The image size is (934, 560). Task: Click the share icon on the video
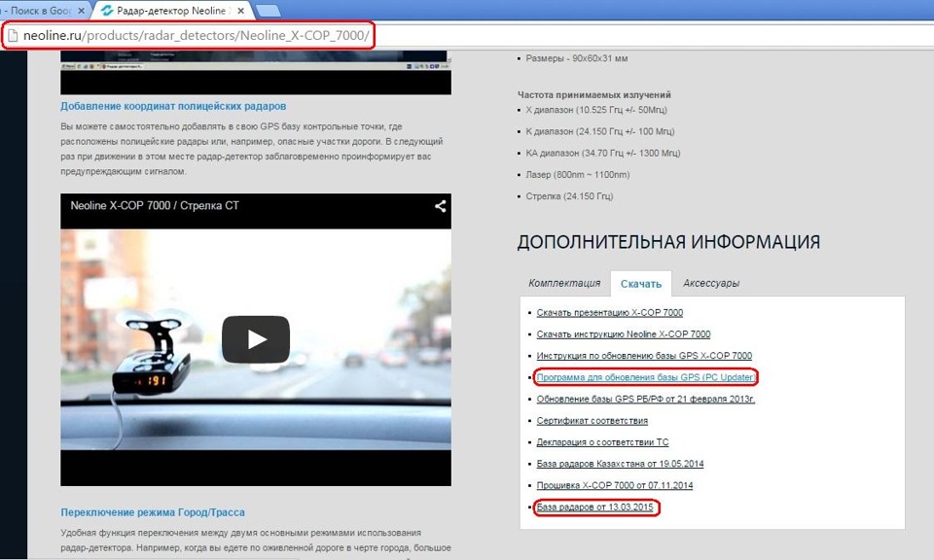pos(440,206)
